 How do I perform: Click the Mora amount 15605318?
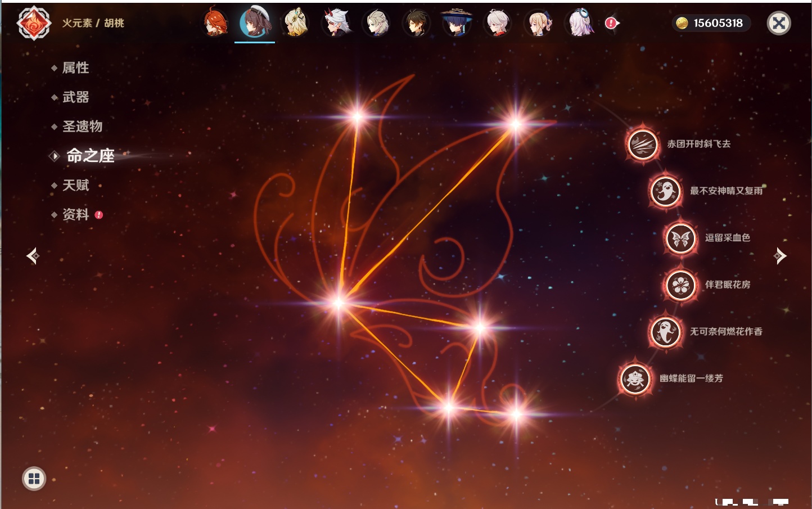pos(718,23)
